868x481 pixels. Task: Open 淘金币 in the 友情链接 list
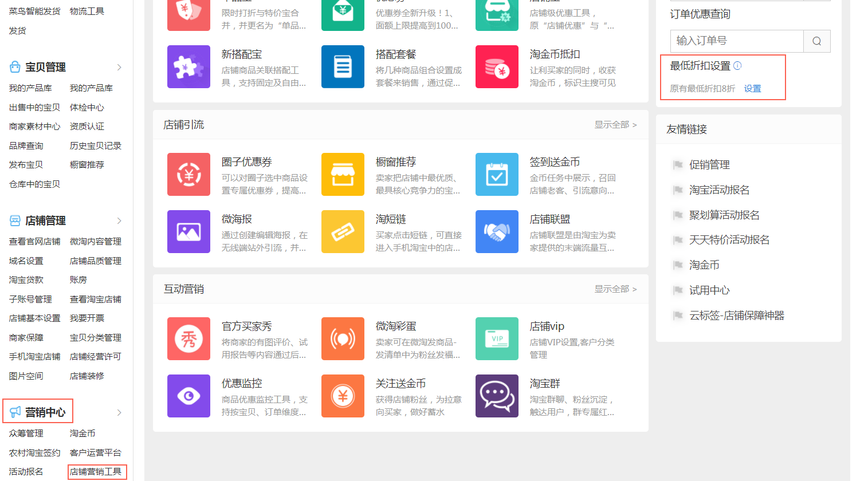[x=704, y=265]
